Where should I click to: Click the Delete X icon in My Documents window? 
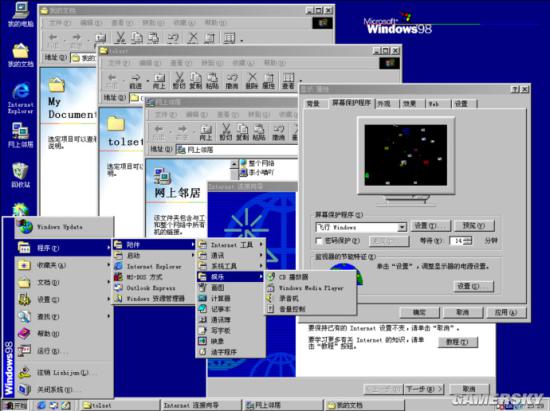193,38
